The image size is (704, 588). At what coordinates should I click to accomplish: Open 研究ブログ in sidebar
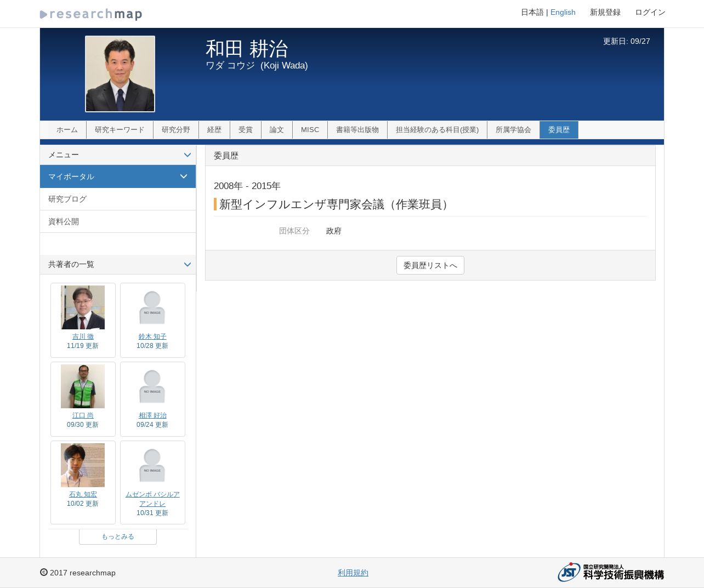(x=67, y=199)
